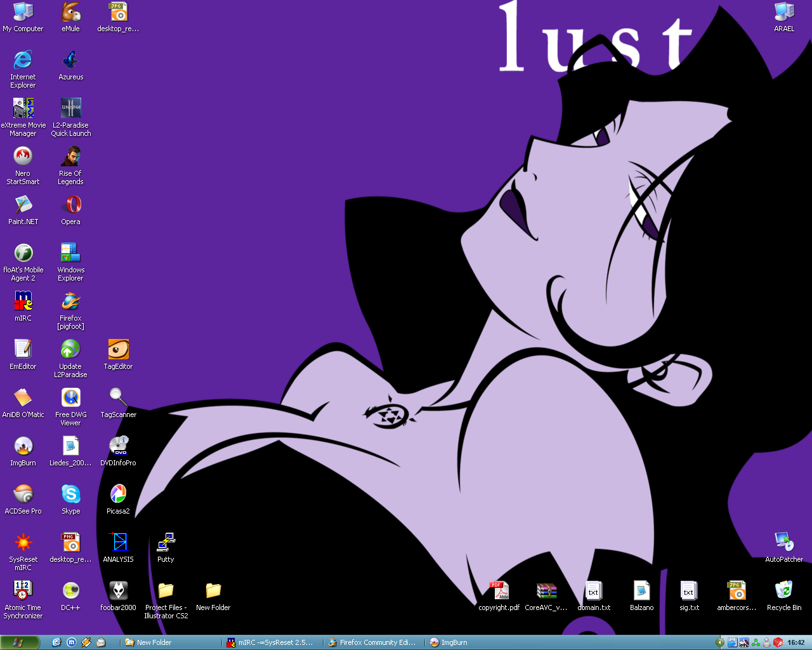Switch to Firefox Community Edition taskbar window
Viewport: 812px width, 650px height.
click(x=374, y=642)
